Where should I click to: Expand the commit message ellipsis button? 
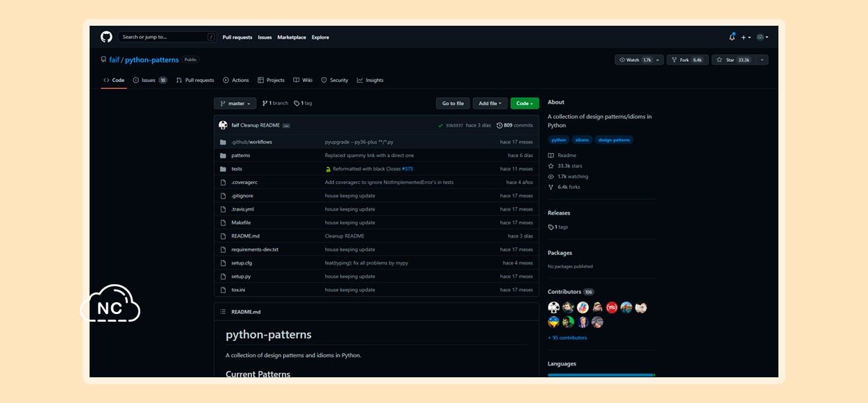(x=286, y=126)
